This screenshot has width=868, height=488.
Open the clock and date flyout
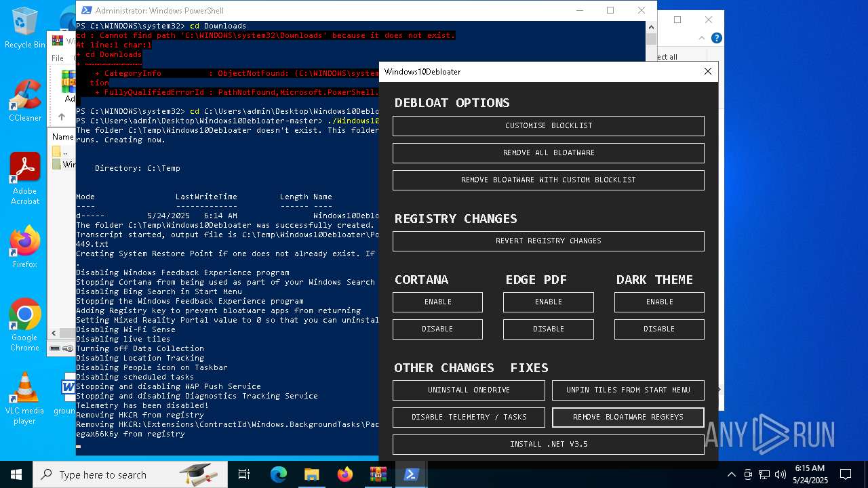[810, 474]
